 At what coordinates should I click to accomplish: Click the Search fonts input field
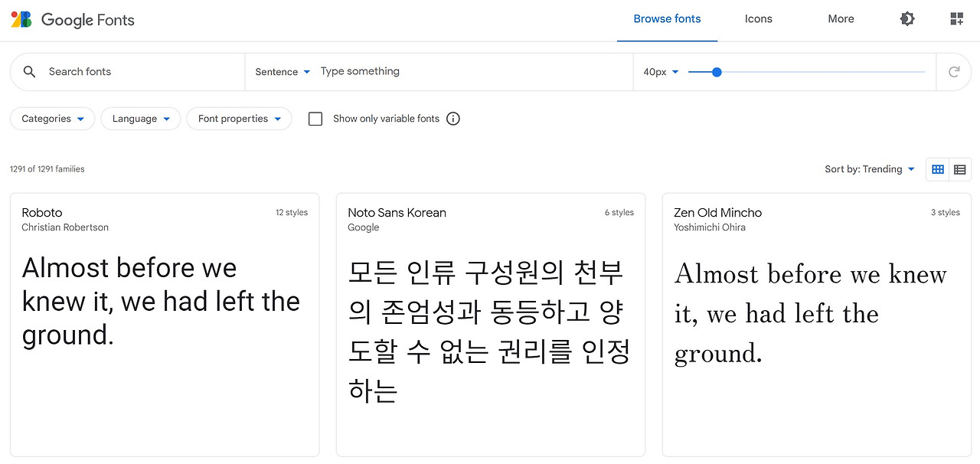(138, 72)
